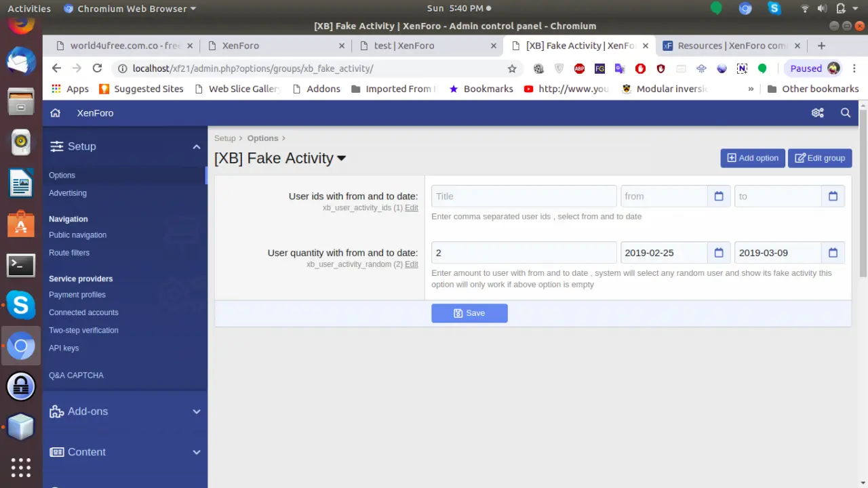
Task: Open calendar picker for 2019-02-25 date
Action: [719, 253]
